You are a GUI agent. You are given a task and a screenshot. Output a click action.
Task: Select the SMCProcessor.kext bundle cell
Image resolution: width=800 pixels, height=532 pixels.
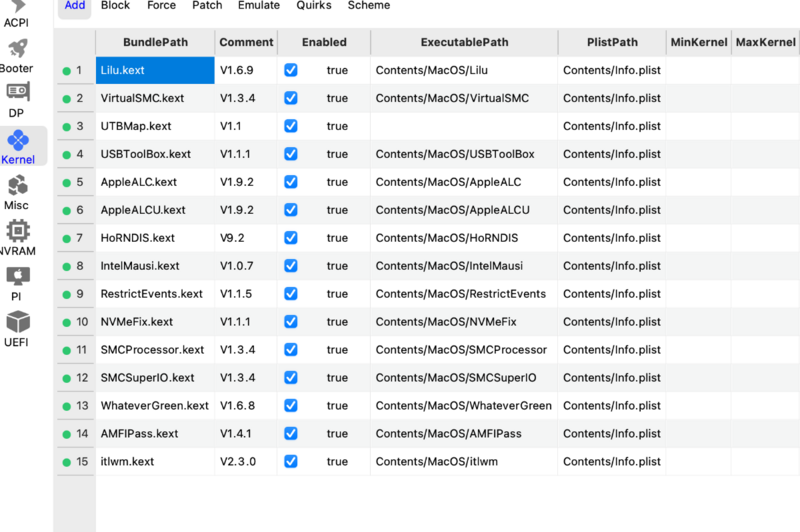[x=155, y=350]
